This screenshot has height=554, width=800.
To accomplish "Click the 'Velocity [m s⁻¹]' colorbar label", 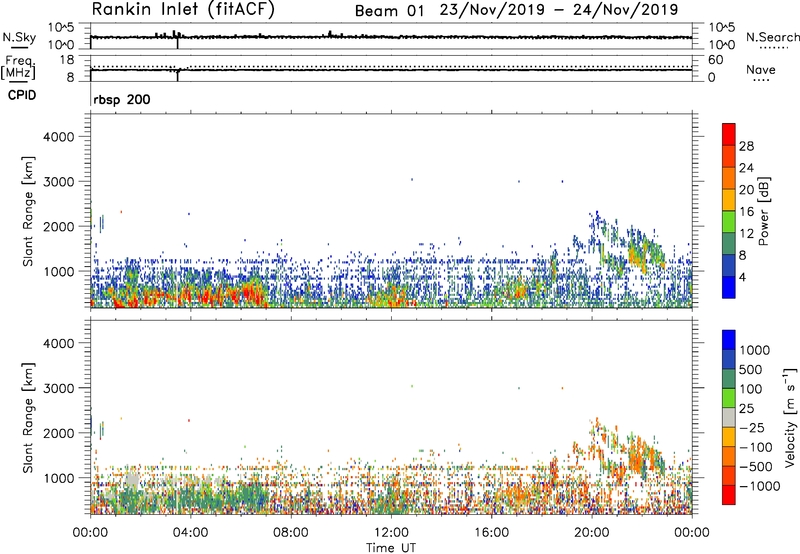I will 790,418.
